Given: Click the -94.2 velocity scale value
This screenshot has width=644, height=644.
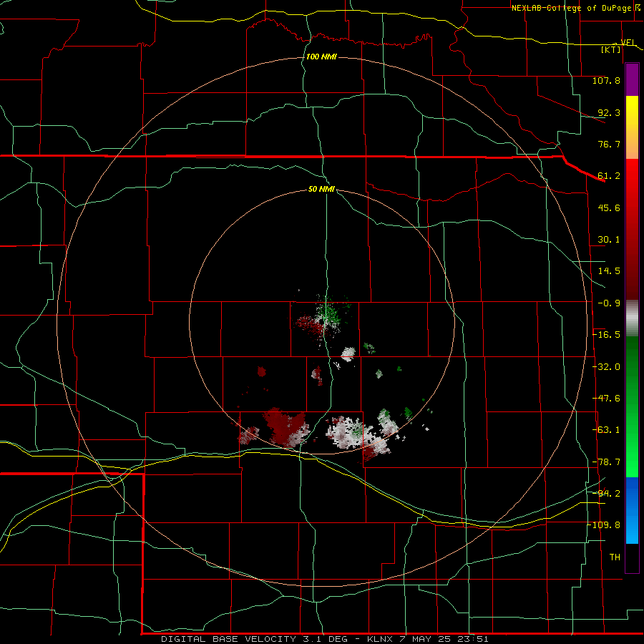Looking at the screenshot, I should [x=606, y=494].
